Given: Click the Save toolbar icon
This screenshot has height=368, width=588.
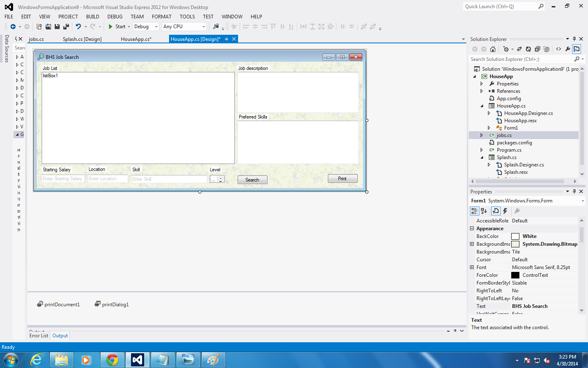Looking at the screenshot, I should pos(57,27).
